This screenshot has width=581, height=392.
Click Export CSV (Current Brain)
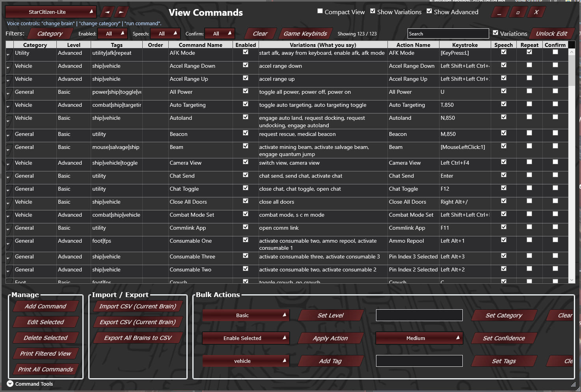[138, 322]
